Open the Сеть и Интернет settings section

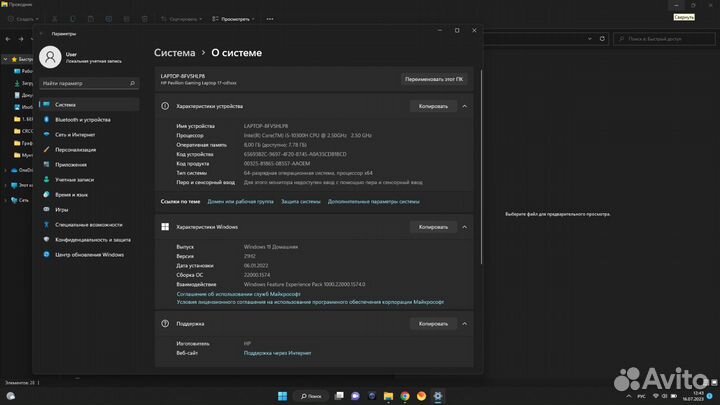[75, 135]
